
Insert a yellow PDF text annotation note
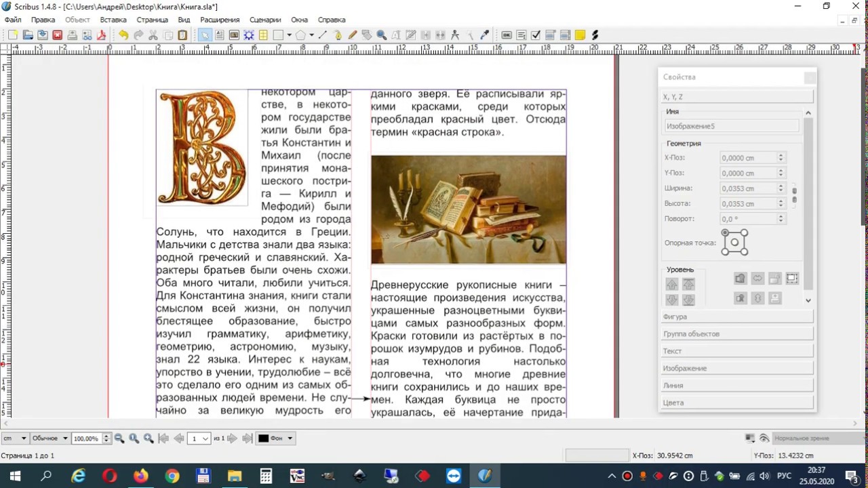click(x=580, y=35)
